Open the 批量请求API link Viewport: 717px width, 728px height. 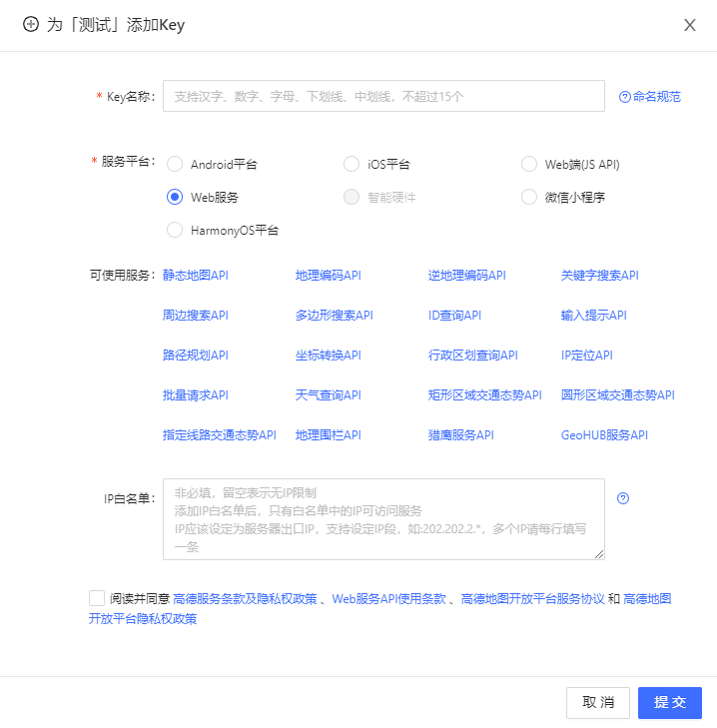point(196,395)
